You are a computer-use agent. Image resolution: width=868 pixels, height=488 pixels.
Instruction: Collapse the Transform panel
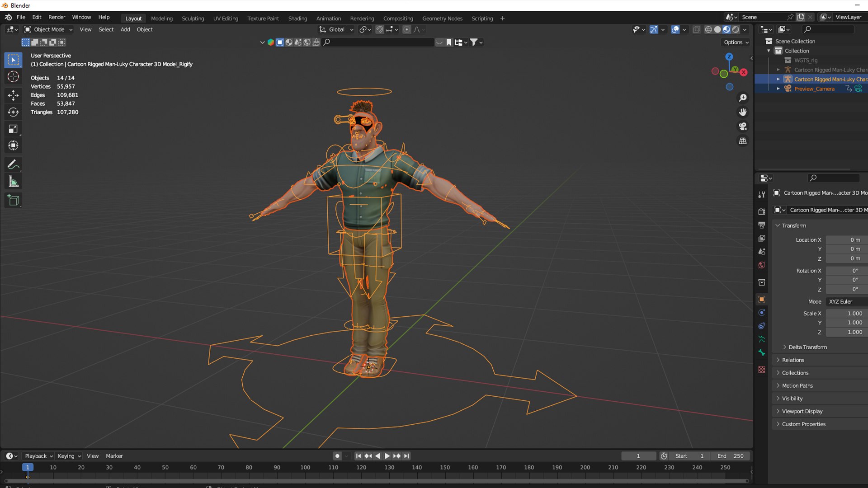tap(794, 225)
